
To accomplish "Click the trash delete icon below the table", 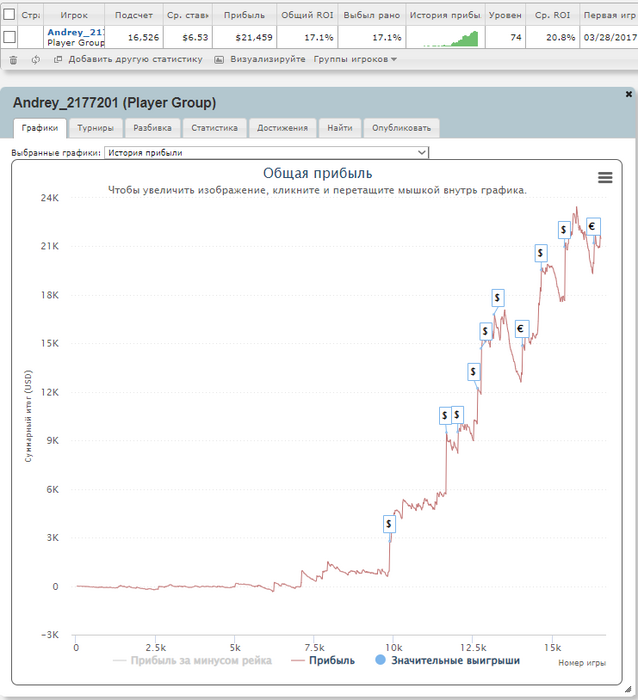I will 13,60.
